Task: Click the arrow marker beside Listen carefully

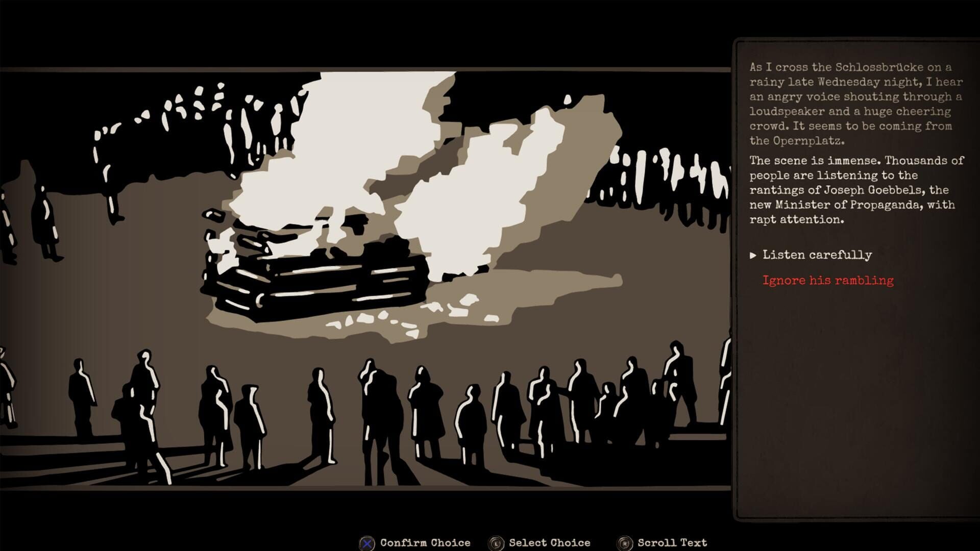Action: click(754, 255)
